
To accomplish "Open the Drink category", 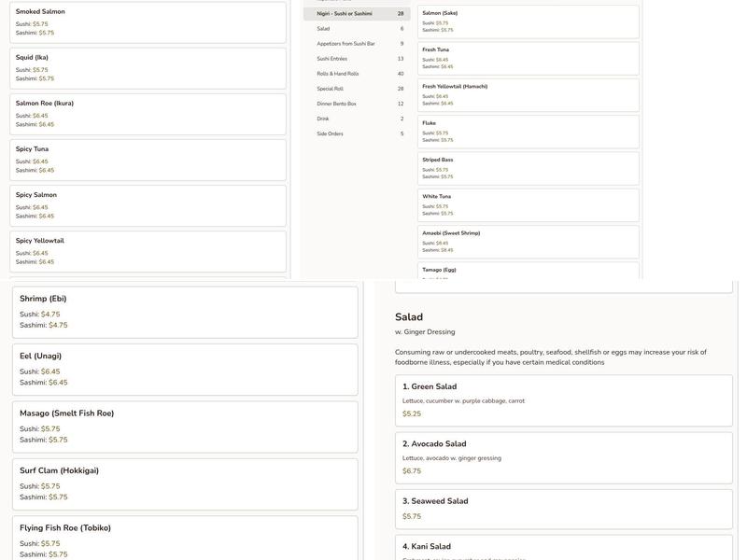I will [x=357, y=119].
